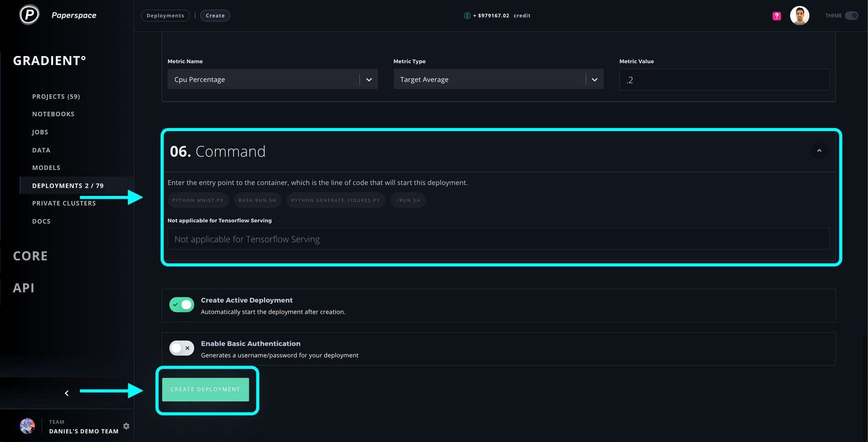Image resolution: width=868 pixels, height=442 pixels.
Task: Toggle Create Active Deployment switch
Action: pos(181,304)
